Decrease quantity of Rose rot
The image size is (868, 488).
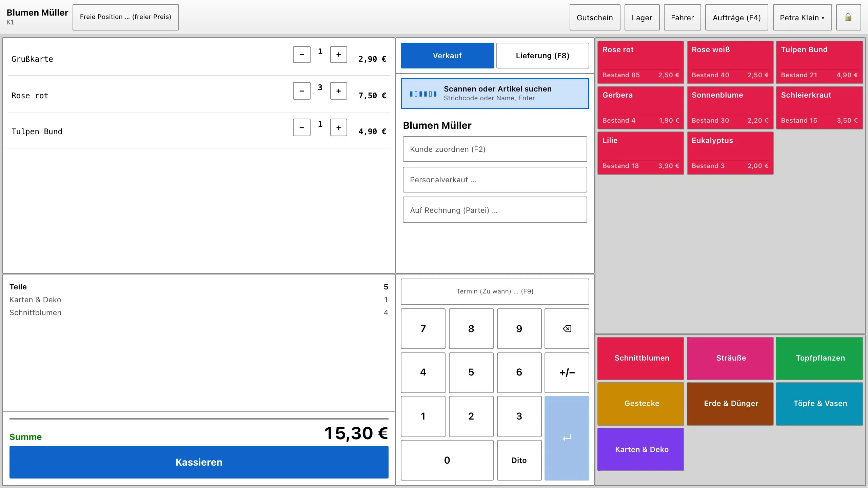click(x=301, y=91)
